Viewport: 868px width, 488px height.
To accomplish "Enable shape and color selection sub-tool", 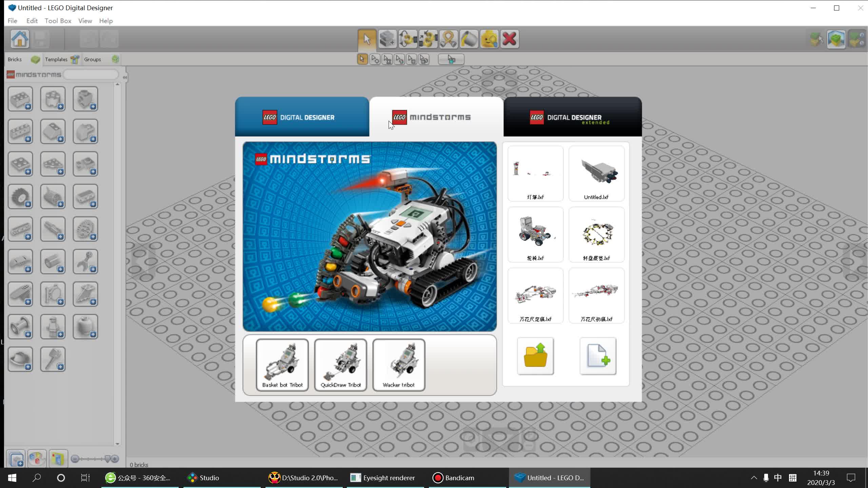I will pos(424,59).
